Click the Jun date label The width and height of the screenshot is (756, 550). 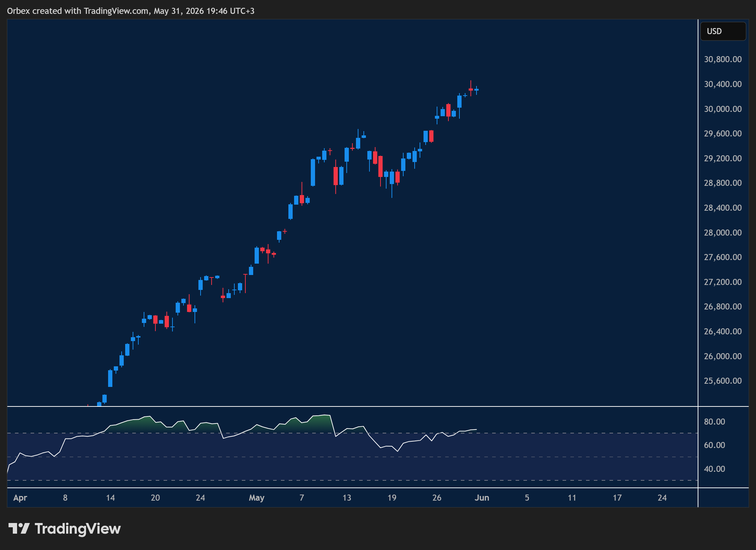pos(482,498)
